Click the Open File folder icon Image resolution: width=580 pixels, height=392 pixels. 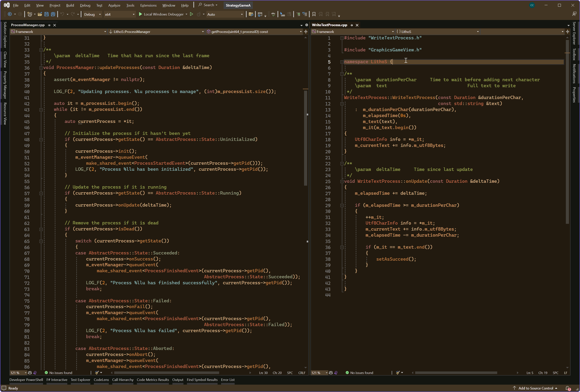pyautogui.click(x=40, y=14)
